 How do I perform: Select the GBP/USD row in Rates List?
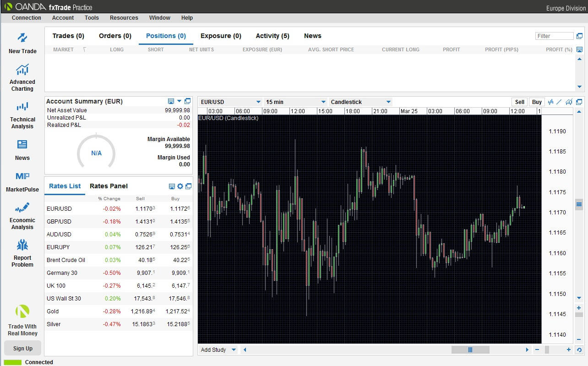[x=118, y=221]
